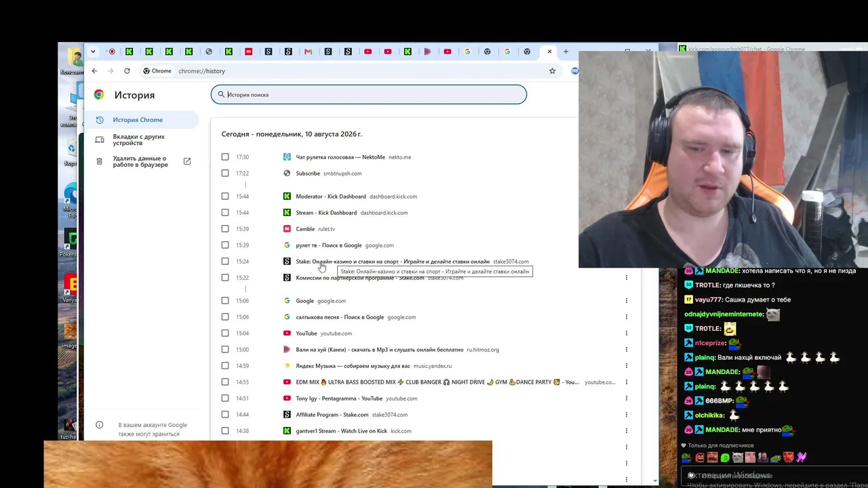The image size is (868, 488).
Task: Open three-dot menu for EDM MIX entry
Action: (x=626, y=382)
